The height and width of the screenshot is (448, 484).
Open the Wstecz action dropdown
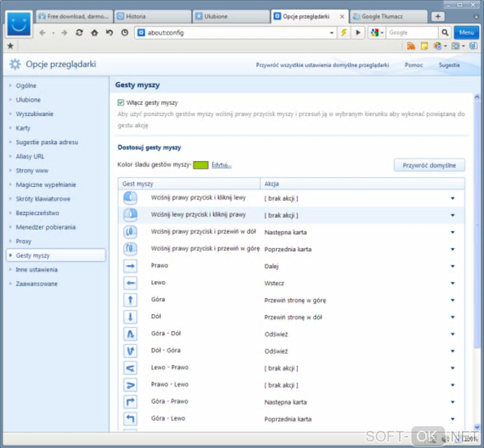click(x=453, y=283)
